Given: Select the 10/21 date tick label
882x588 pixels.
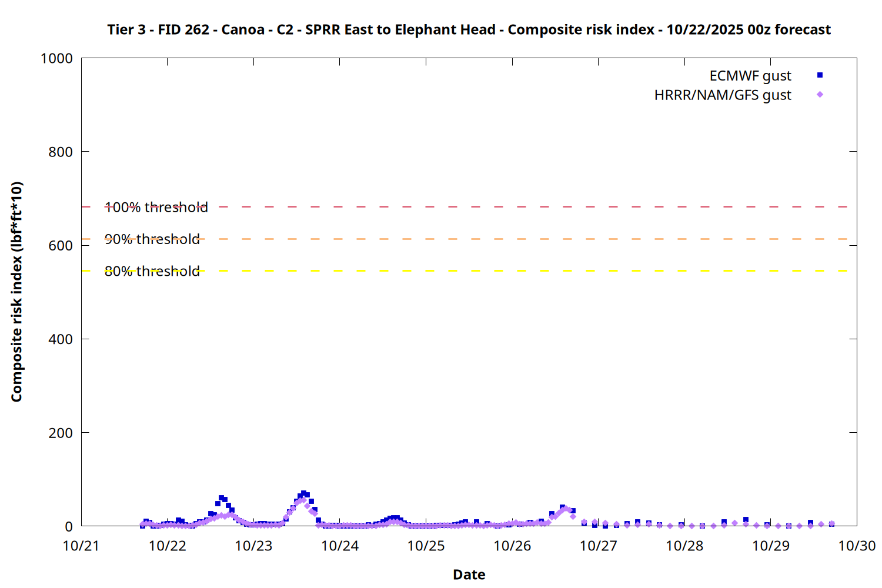Looking at the screenshot, I should pos(81,546).
